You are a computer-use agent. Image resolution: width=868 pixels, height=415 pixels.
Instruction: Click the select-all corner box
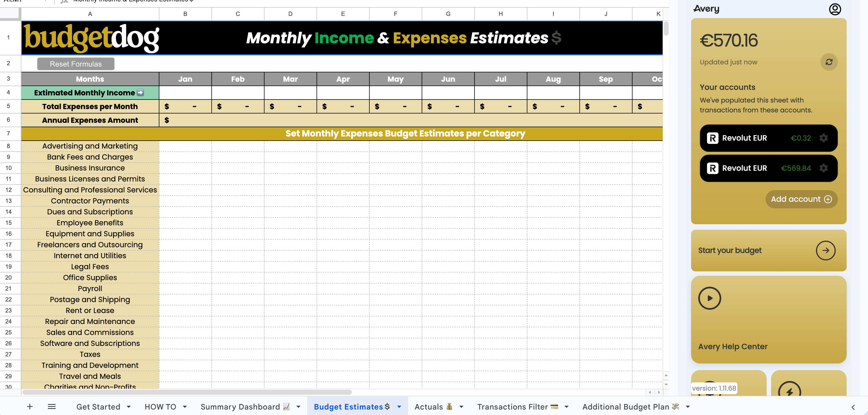click(x=10, y=14)
